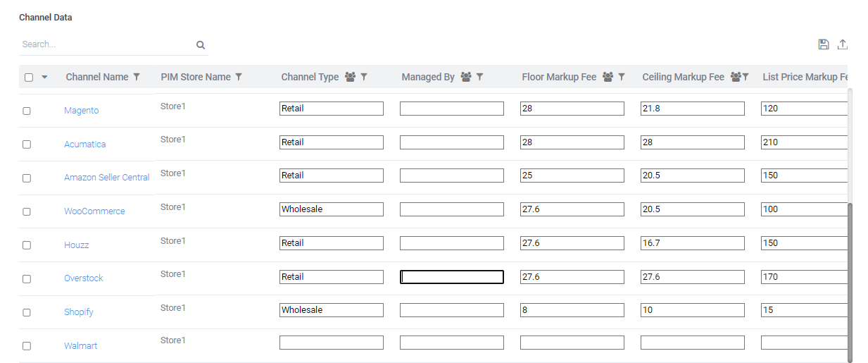Click Shopify's Channel Type field
This screenshot has height=363, width=868.
point(331,310)
